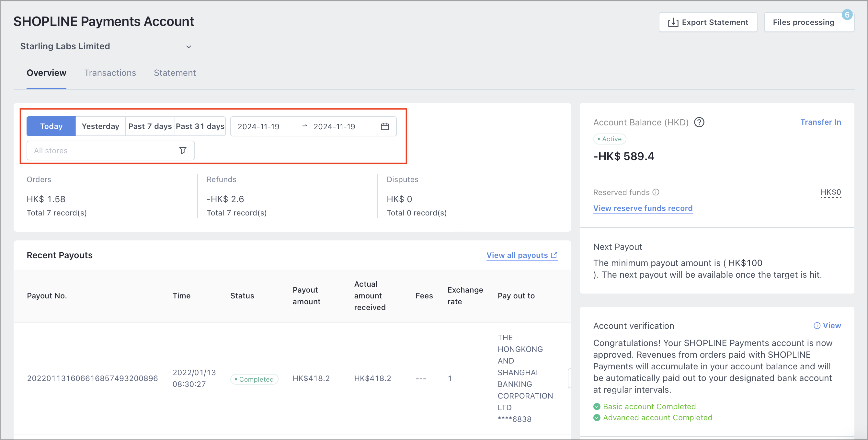Click the Fees column header

point(424,296)
